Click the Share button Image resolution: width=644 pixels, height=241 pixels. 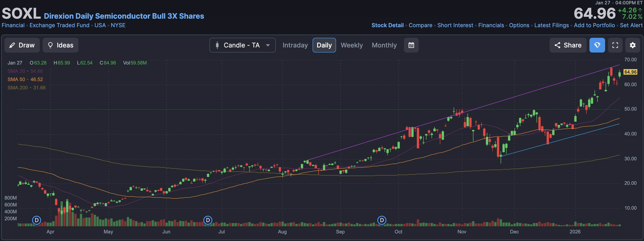pyautogui.click(x=568, y=45)
